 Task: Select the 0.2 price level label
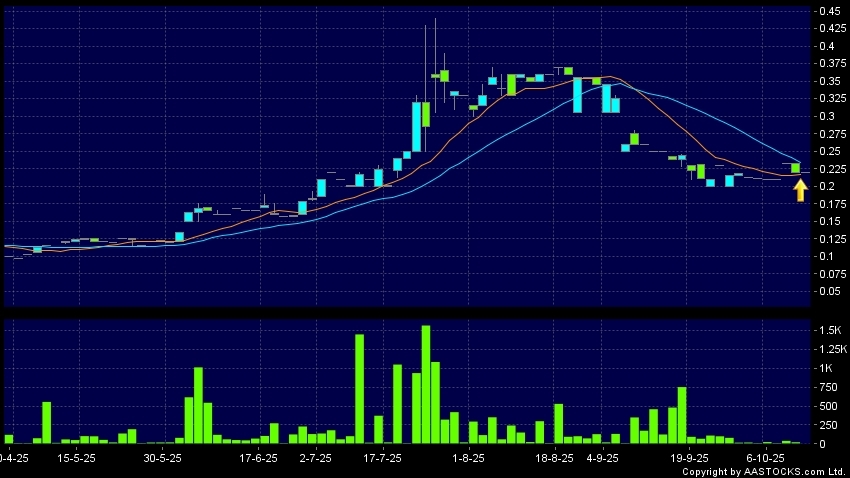[x=825, y=186]
